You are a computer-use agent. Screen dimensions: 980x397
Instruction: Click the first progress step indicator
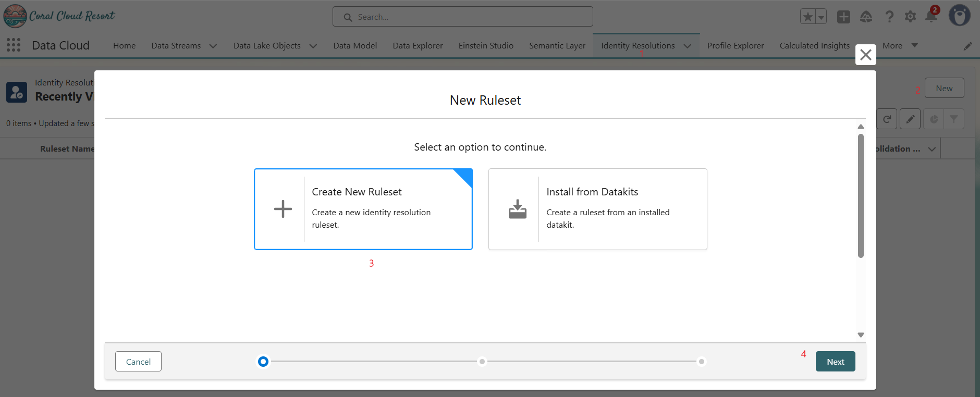(263, 362)
